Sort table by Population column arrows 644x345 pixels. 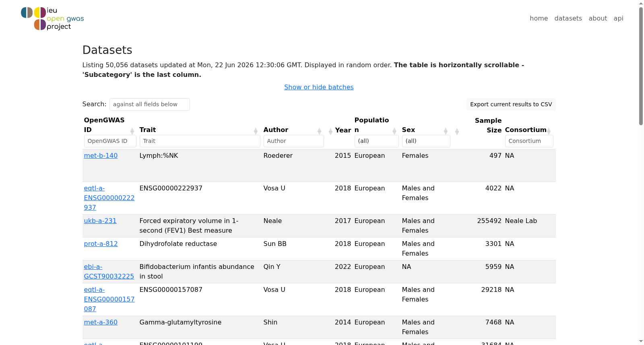coord(394,131)
